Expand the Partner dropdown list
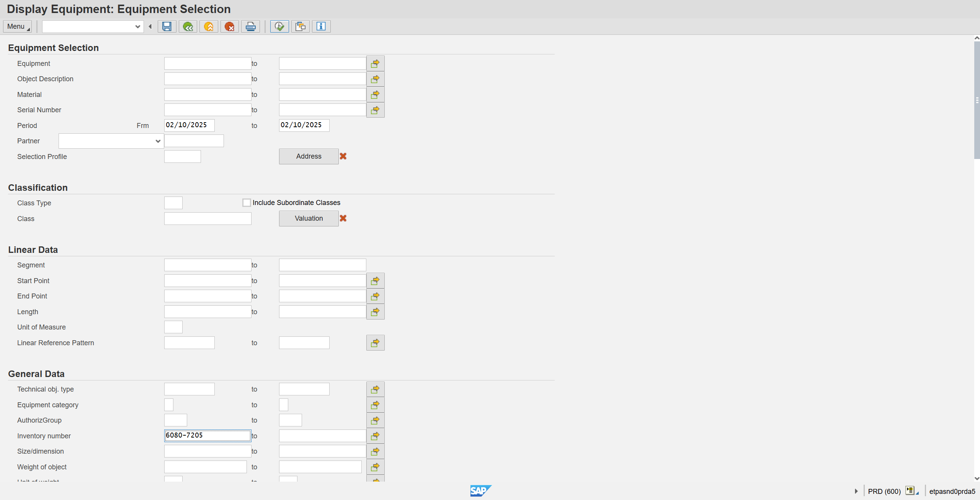Viewport: 980px width, 500px height. coord(158,141)
